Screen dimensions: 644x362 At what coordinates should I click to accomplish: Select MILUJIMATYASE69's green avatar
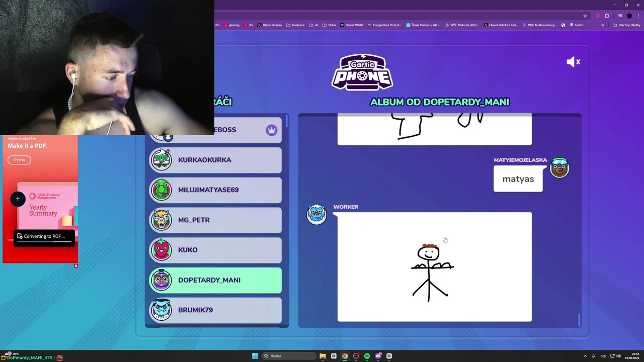tap(162, 190)
